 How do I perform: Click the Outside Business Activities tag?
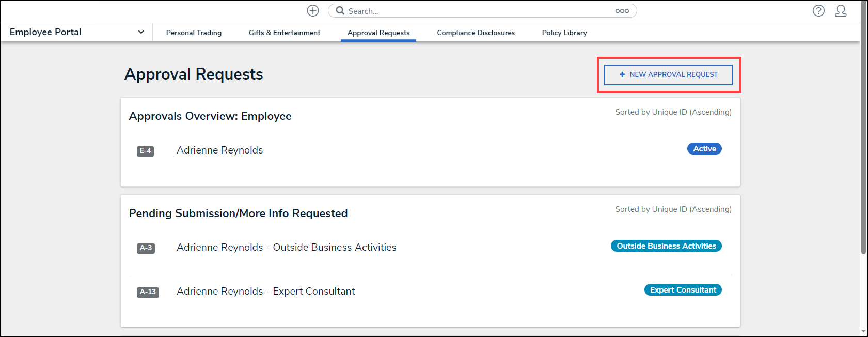coord(666,246)
